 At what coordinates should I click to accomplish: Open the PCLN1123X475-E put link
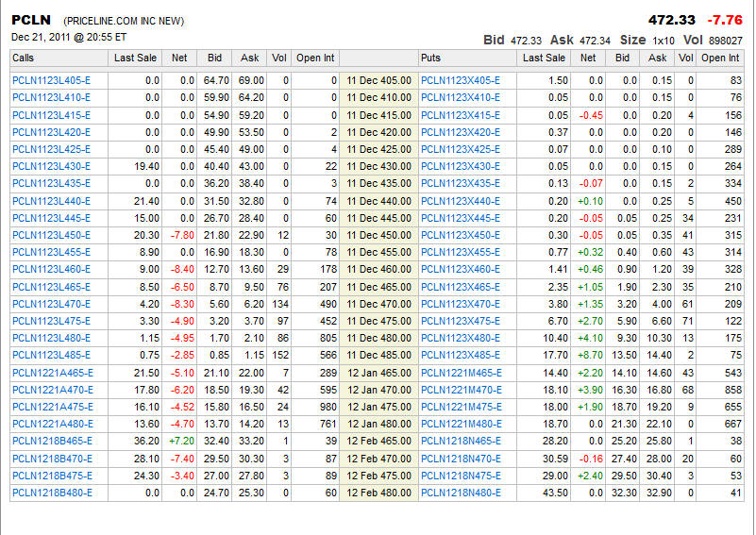(461, 321)
